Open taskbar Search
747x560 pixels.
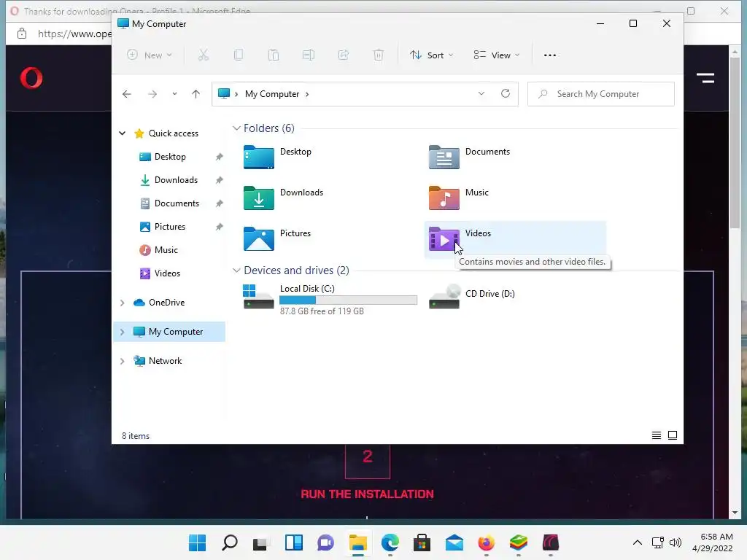coord(230,542)
